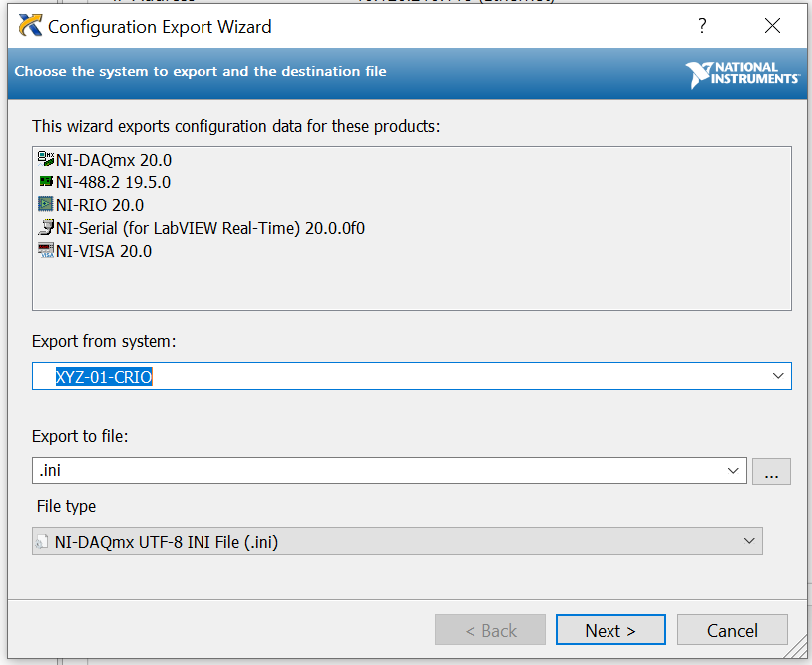Click the NI-488.2 19.5.0 product icon

point(46,181)
